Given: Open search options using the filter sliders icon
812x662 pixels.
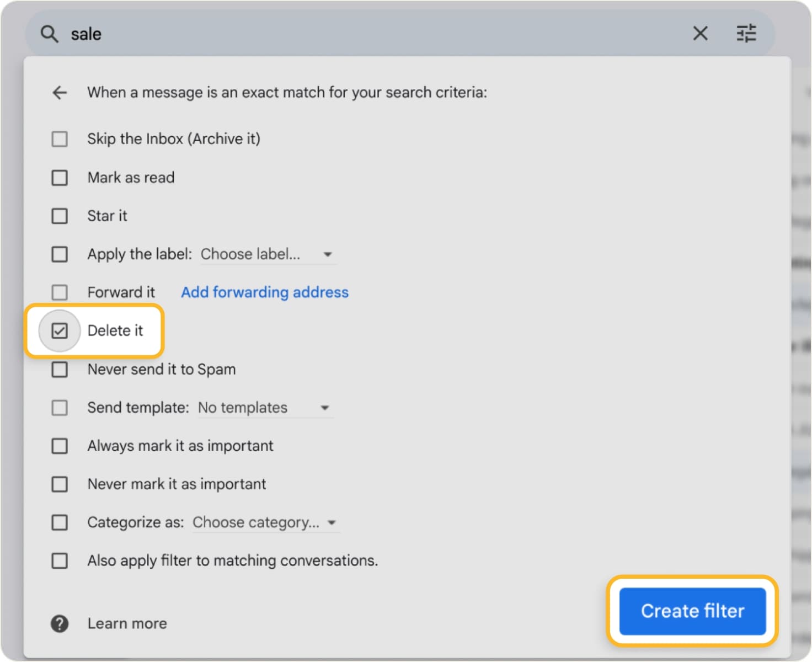Looking at the screenshot, I should coord(747,34).
